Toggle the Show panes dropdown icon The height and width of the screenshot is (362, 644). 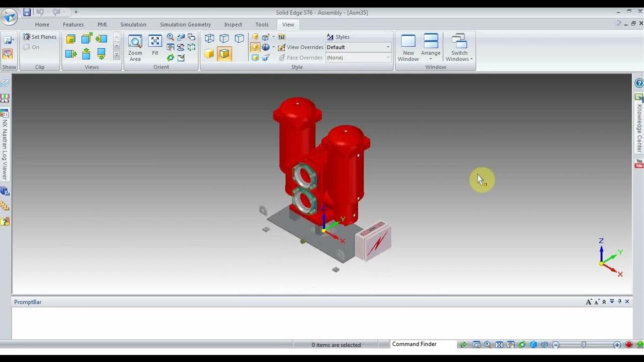tap(9, 40)
